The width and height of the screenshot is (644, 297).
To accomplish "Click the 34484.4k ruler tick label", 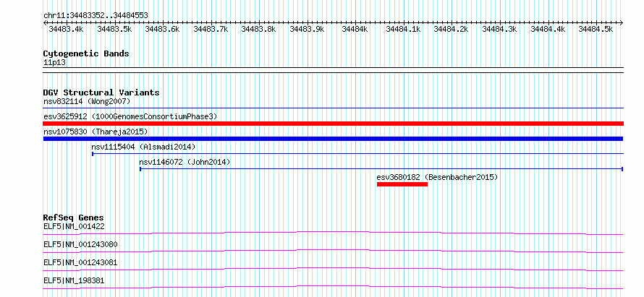I will tap(548, 29).
